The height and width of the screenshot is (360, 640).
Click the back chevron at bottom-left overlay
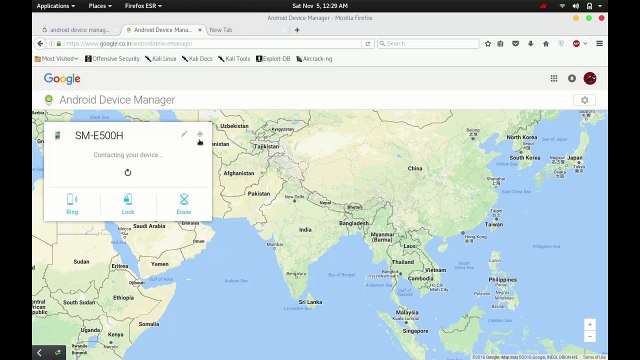[40, 353]
